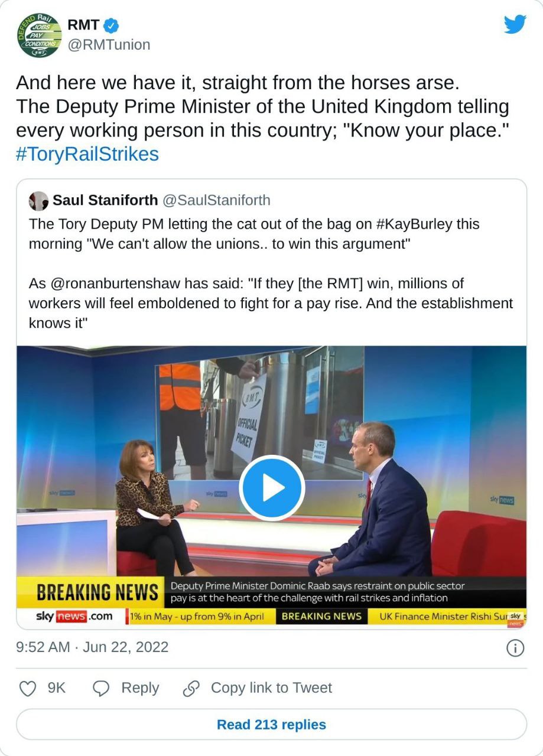Open the RMT profile avatar

point(39,35)
